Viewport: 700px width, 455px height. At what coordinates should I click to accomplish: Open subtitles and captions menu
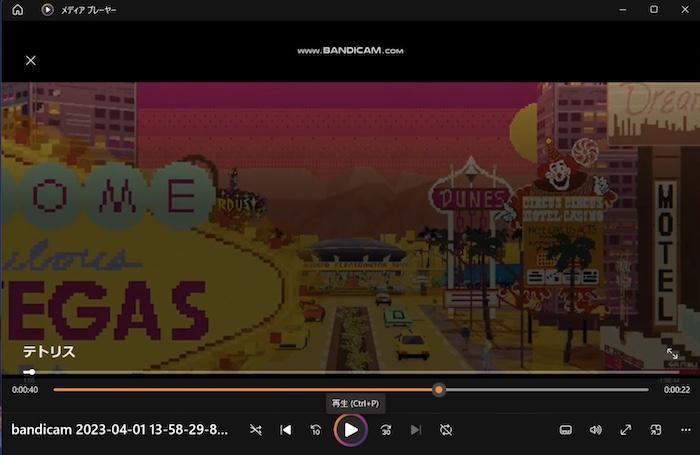coord(566,430)
